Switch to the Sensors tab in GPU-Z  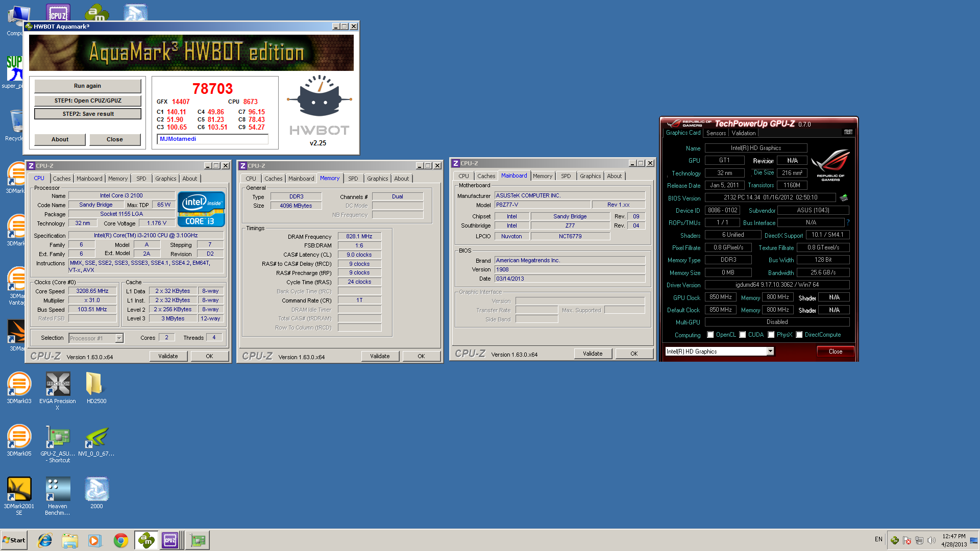tap(716, 133)
